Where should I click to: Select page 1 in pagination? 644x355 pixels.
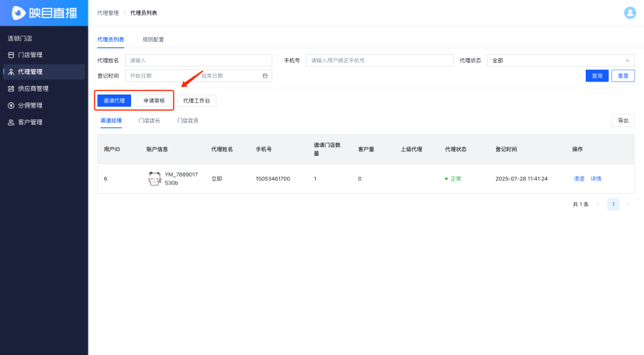613,205
